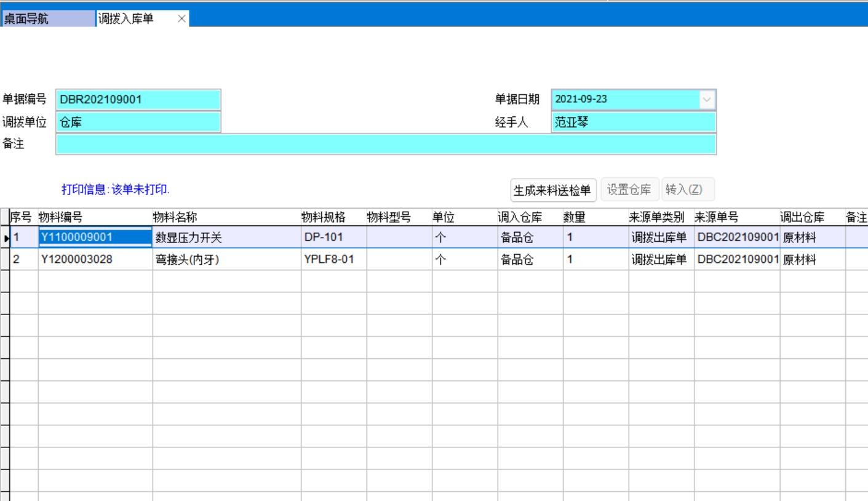Screen dimensions: 868x501
Task: Click the 调拨单位 input field
Action: pos(138,122)
